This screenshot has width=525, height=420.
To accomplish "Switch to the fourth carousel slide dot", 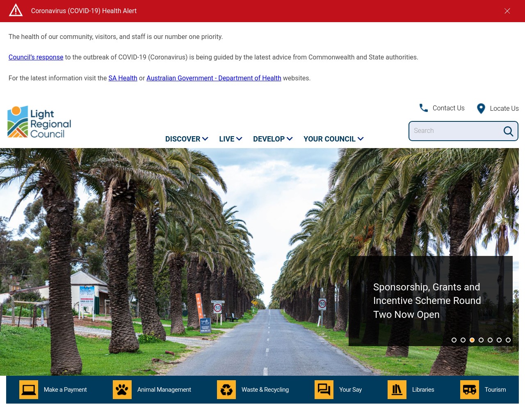I will pyautogui.click(x=481, y=340).
